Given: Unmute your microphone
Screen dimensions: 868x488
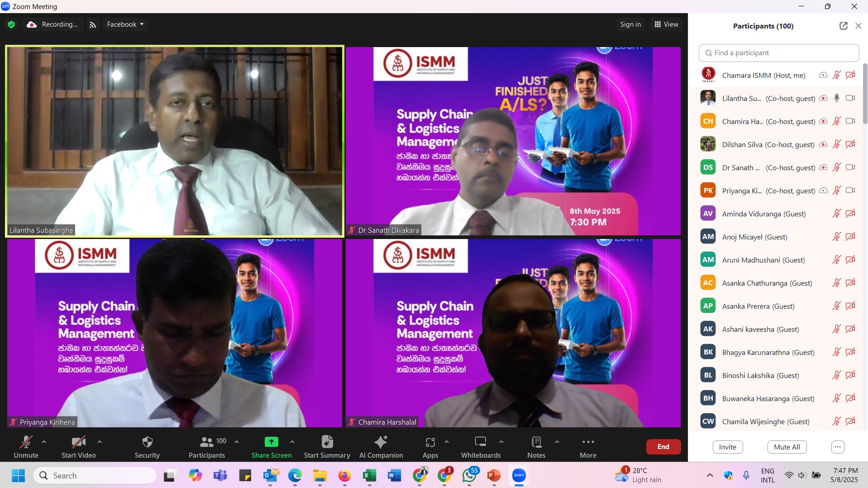Looking at the screenshot, I should tap(26, 446).
